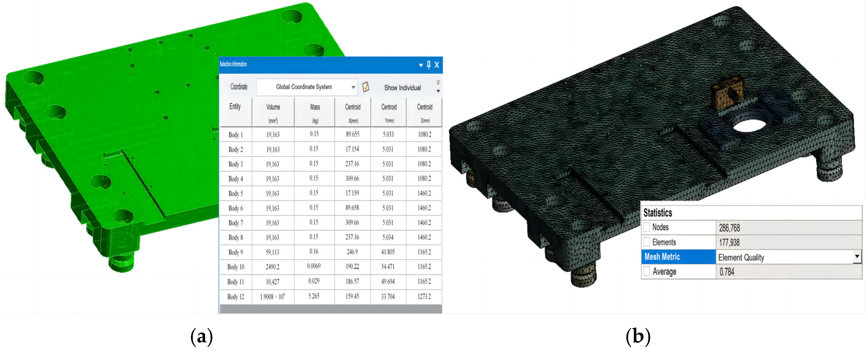
Task: Toggle the Nodes statistics checkbox
Action: pyautogui.click(x=647, y=227)
